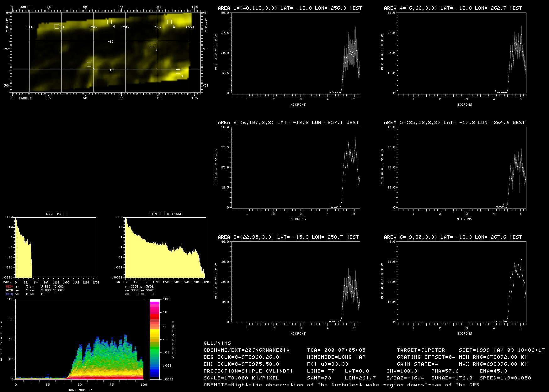
Task: Click the rainbow frequency color bar legend
Action: point(155,339)
